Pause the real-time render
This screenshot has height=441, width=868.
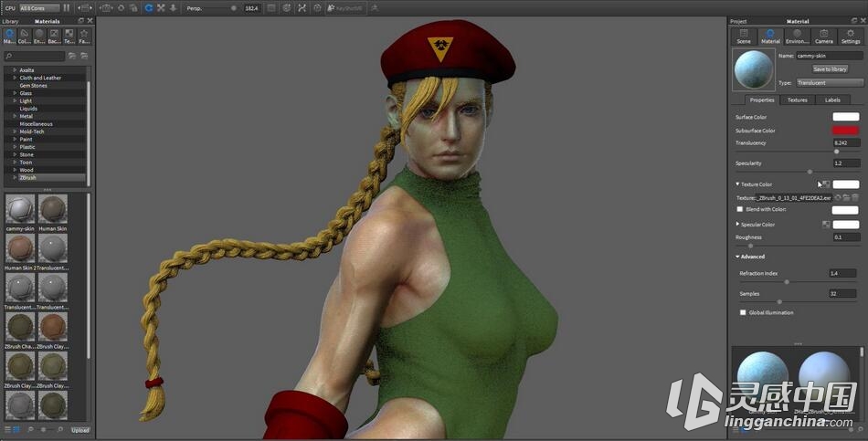pos(67,7)
